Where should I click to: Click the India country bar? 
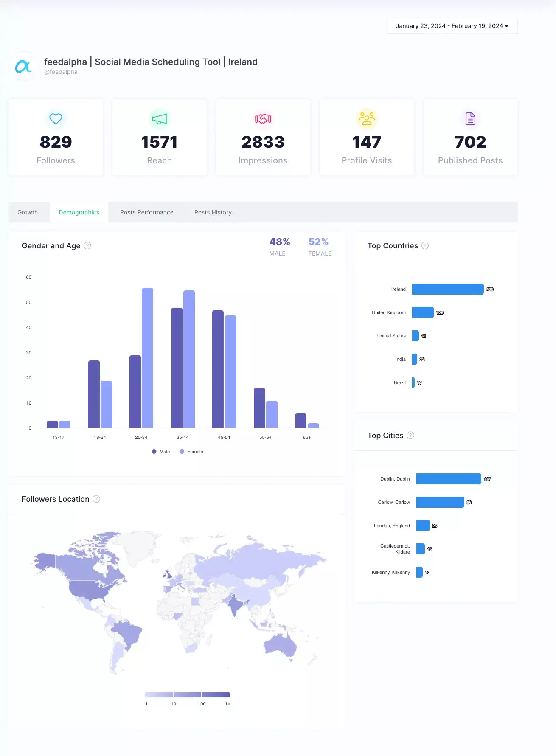point(415,359)
